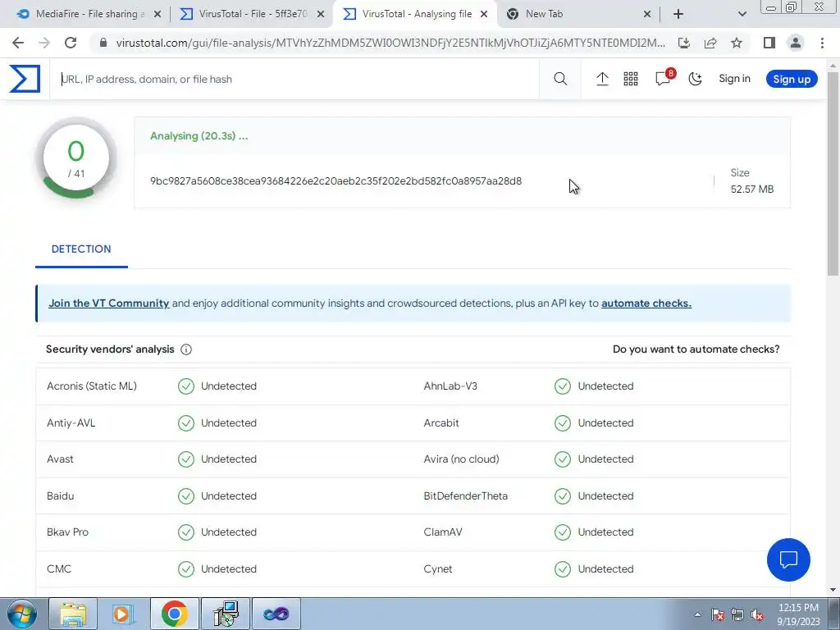Click the search magnifier icon

pyautogui.click(x=560, y=80)
